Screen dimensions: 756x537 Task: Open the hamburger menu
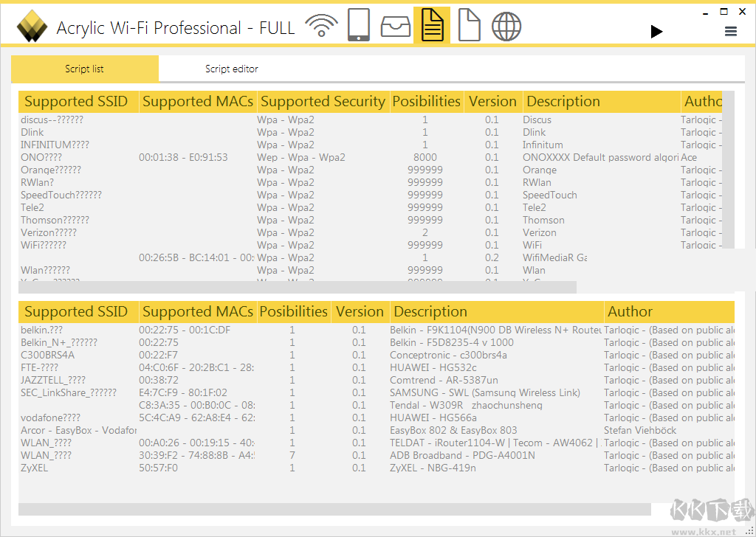click(x=730, y=31)
